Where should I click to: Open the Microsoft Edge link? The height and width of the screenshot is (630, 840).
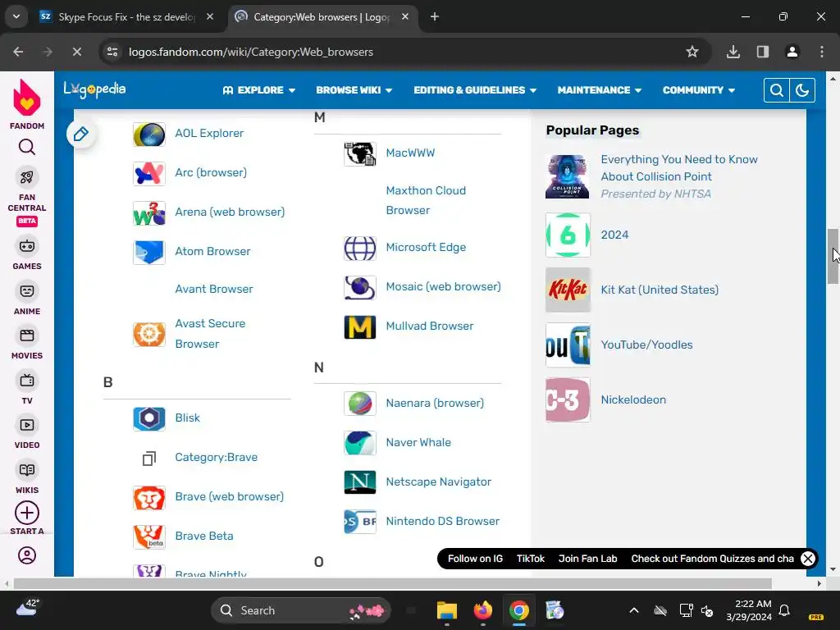click(426, 247)
